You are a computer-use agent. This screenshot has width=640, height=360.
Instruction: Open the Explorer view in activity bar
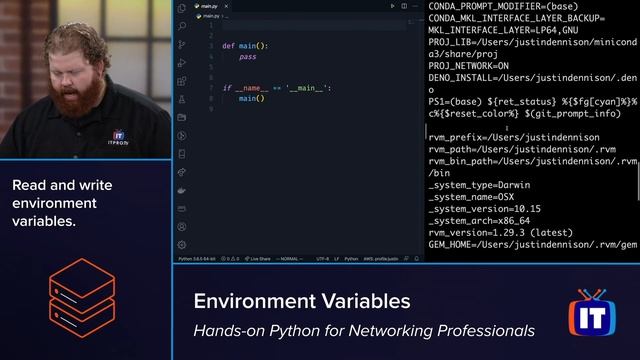pyautogui.click(x=182, y=8)
